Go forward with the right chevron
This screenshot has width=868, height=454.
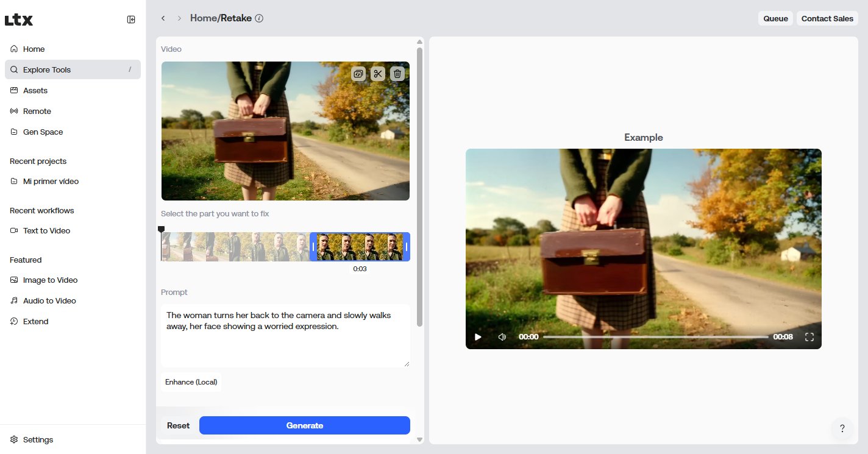[179, 18]
